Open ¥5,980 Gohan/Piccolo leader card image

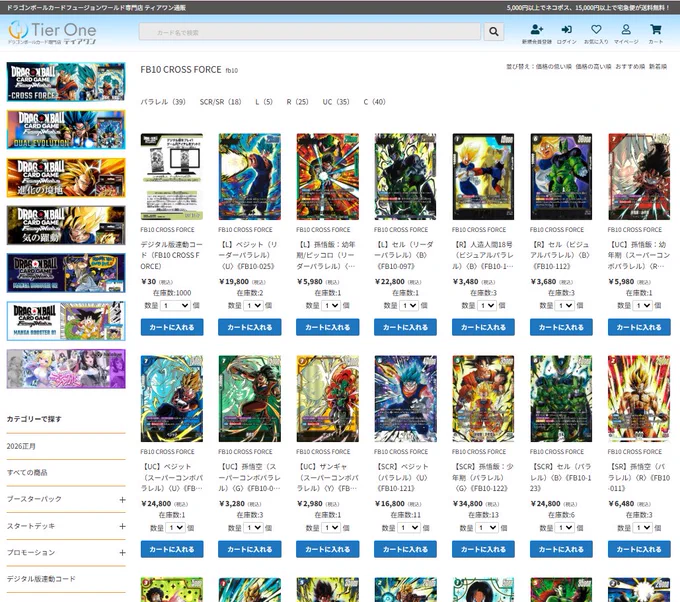point(327,177)
